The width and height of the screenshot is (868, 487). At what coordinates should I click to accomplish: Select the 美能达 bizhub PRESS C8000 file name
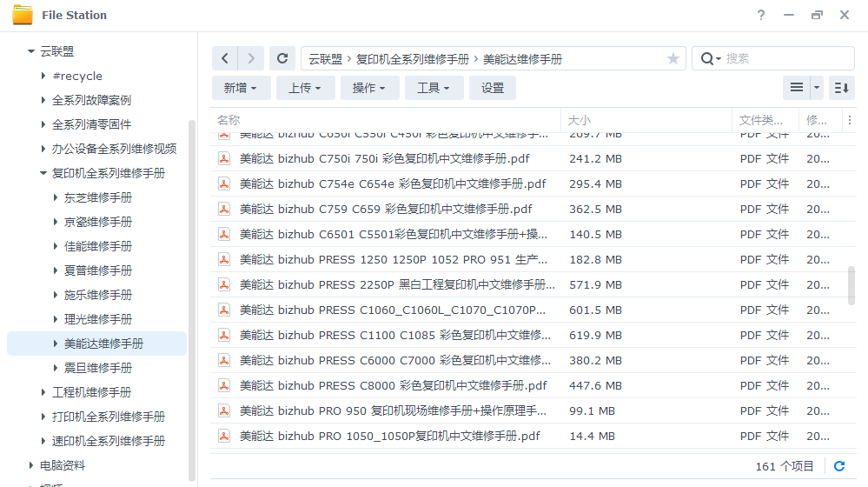[x=393, y=385]
